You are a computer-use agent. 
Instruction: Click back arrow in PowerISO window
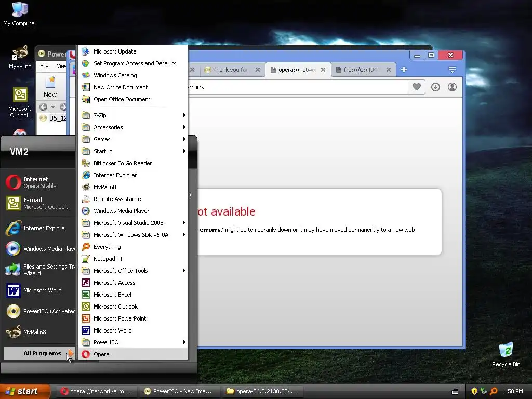43,107
